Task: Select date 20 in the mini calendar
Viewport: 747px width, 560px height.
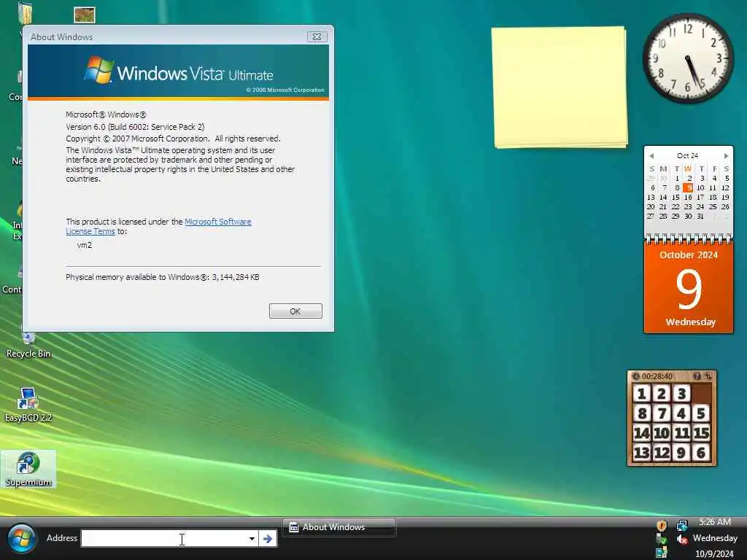Action: [x=651, y=206]
